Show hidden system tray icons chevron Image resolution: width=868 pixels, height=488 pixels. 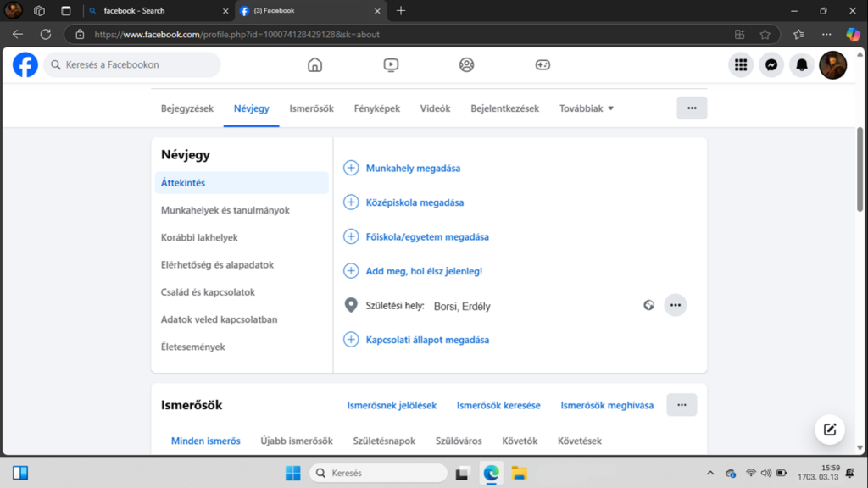click(710, 473)
